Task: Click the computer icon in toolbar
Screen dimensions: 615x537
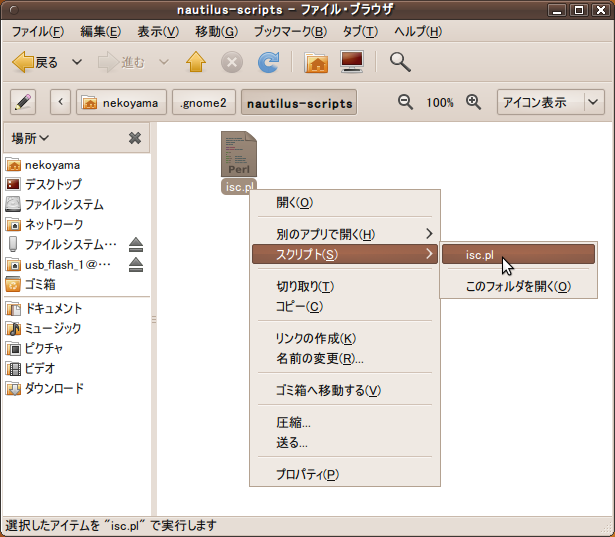Action: click(352, 63)
